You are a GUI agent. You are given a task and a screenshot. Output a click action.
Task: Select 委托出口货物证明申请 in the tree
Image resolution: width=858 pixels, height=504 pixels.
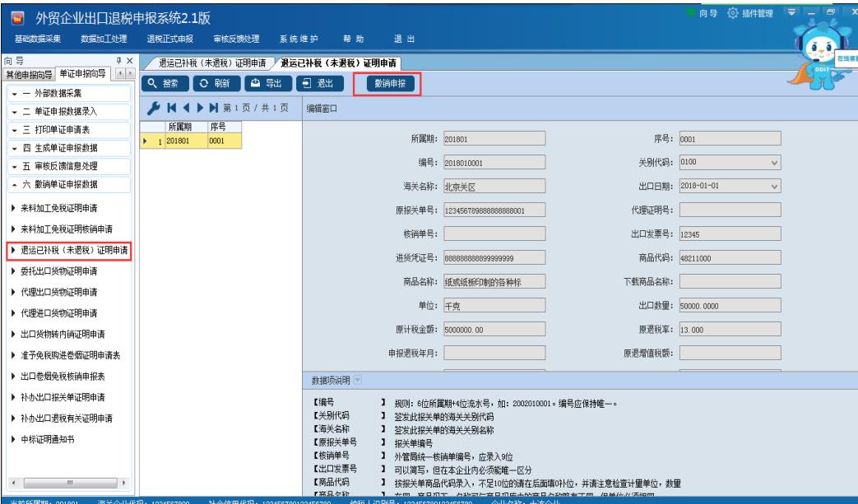point(69,270)
